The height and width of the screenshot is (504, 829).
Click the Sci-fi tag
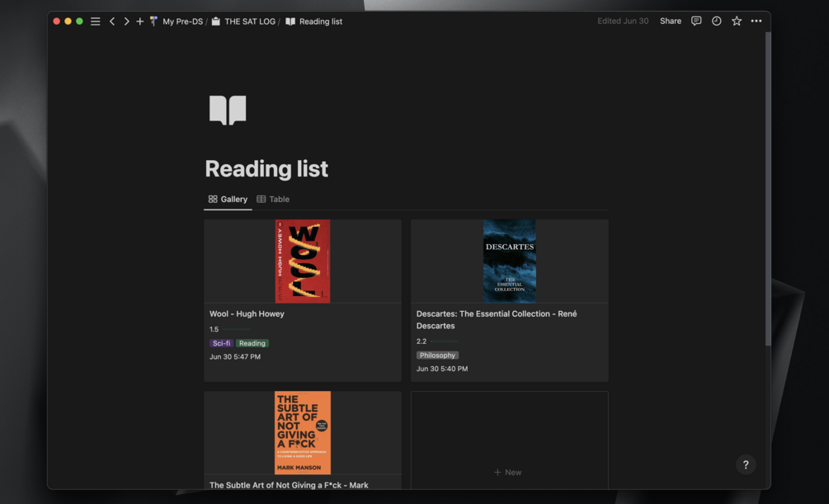coord(222,343)
